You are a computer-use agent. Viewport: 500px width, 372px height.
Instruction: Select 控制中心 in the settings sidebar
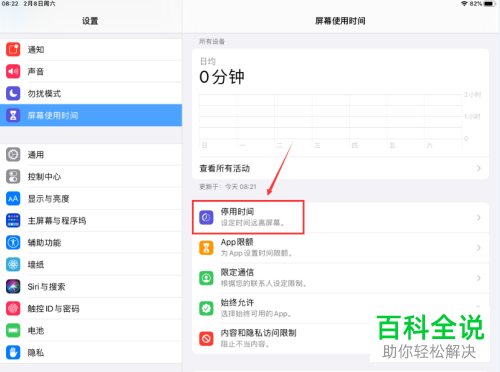91,177
